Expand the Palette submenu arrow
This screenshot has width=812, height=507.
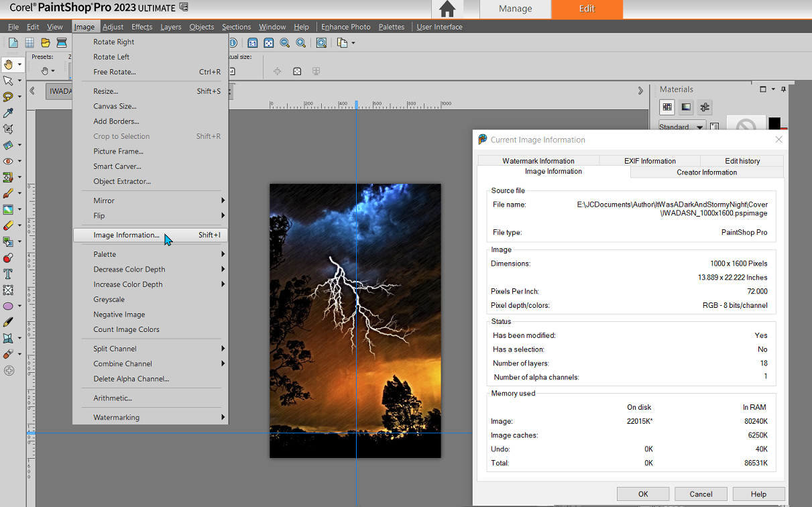coord(223,254)
